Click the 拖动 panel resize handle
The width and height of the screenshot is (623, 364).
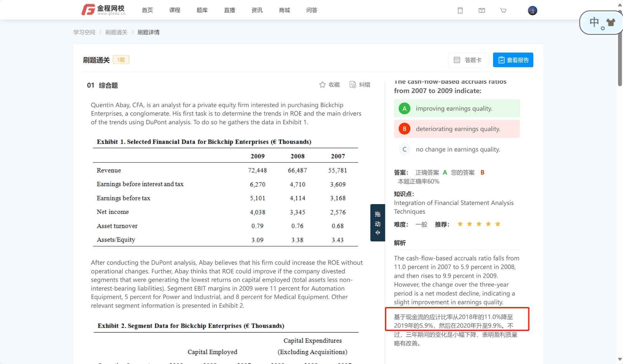coord(378,223)
